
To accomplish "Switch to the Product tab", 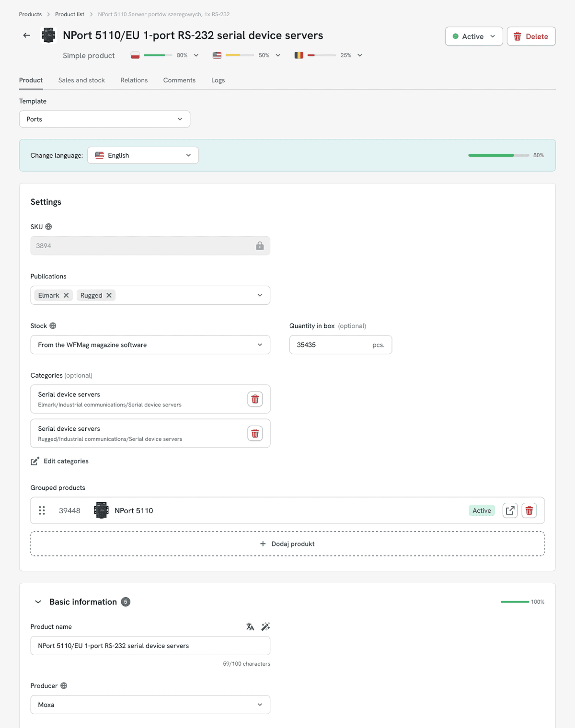I will [31, 80].
